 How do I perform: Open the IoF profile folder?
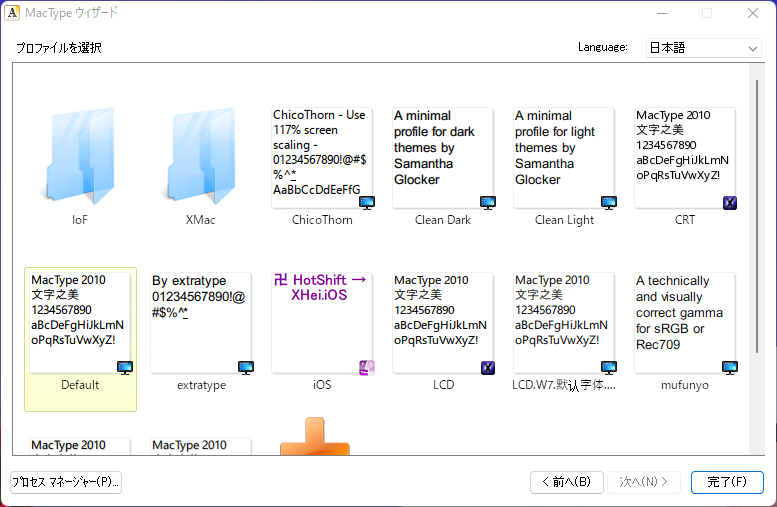(x=80, y=156)
